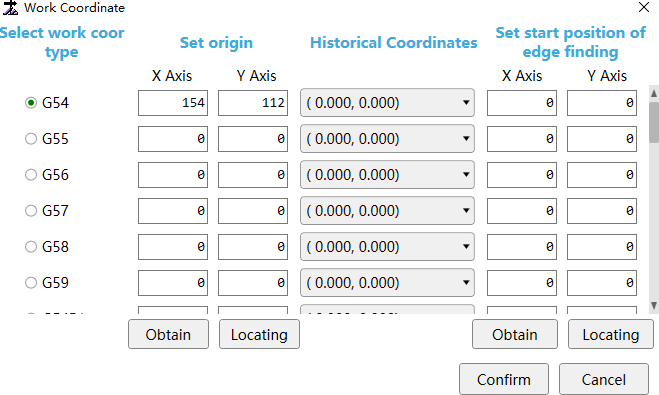Image resolution: width=659 pixels, height=395 pixels.
Task: Confirm the work coordinate settings
Action: click(x=504, y=379)
